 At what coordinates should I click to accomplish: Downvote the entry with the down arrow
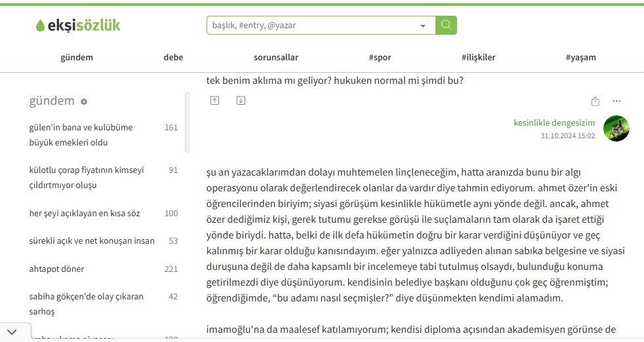(x=241, y=101)
